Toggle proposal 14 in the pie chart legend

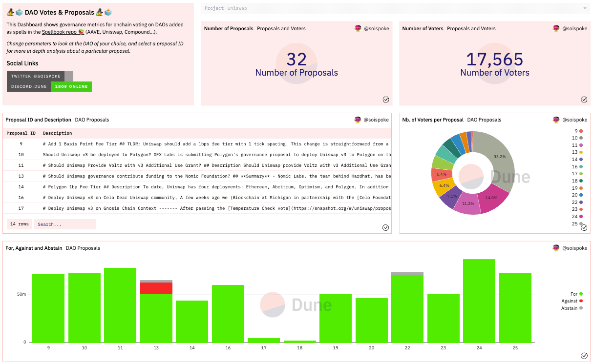coord(577,159)
